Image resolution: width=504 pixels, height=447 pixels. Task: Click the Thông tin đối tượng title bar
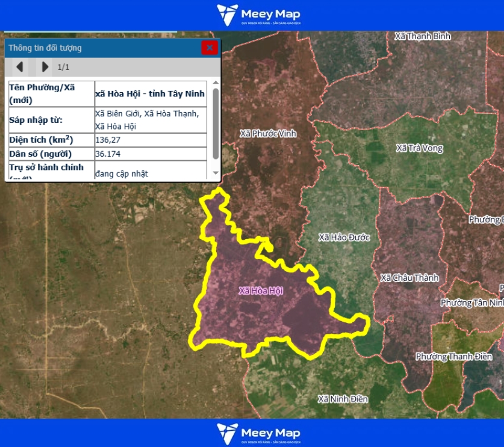click(x=102, y=48)
